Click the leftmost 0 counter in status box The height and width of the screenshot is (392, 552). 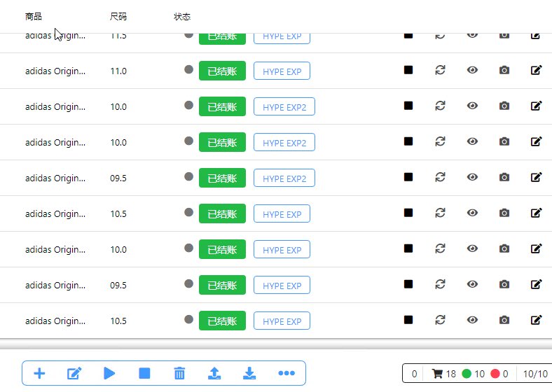coord(415,374)
